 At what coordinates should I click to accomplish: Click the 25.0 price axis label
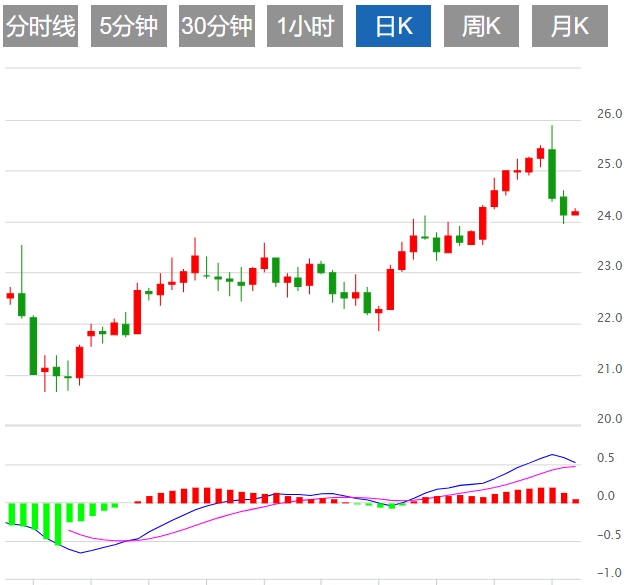(609, 164)
